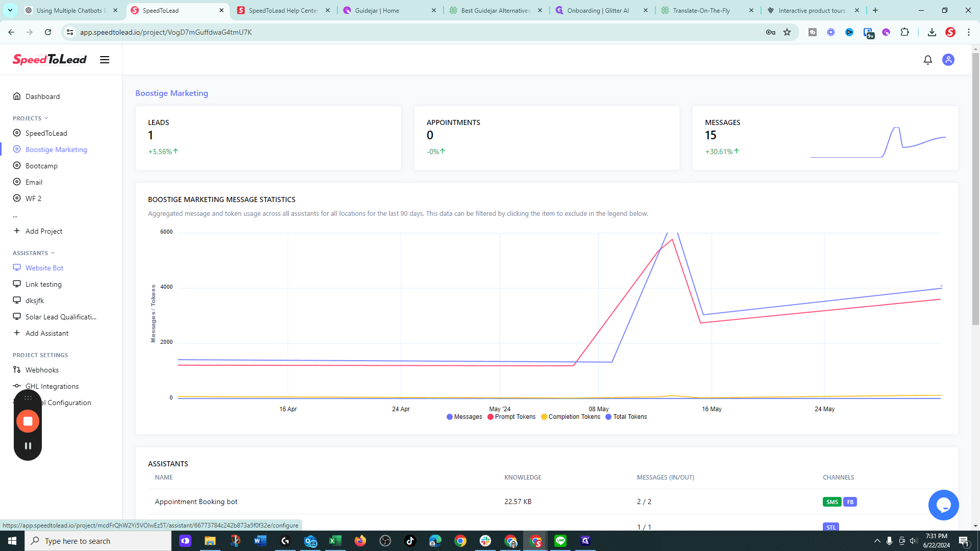Open the tab search dropdown

pyautogui.click(x=10, y=10)
